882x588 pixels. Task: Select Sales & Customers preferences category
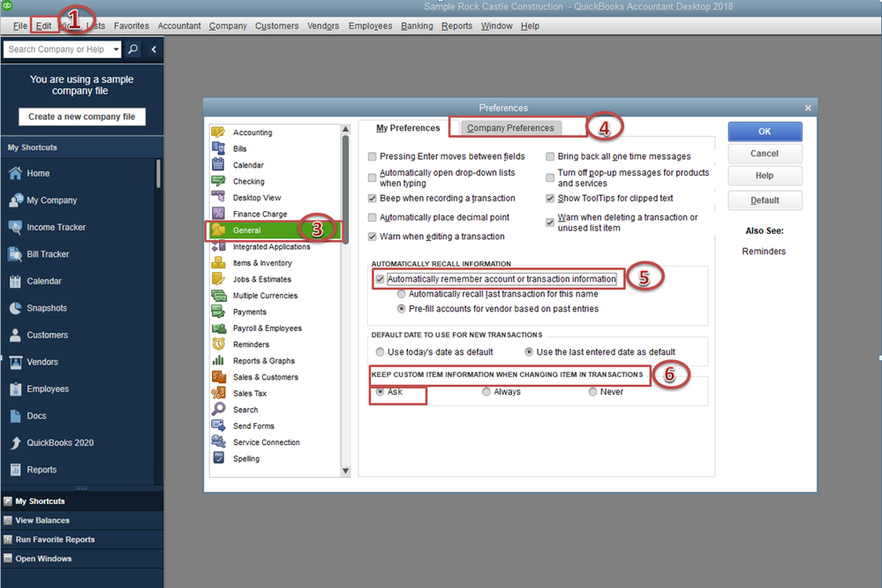coord(266,377)
